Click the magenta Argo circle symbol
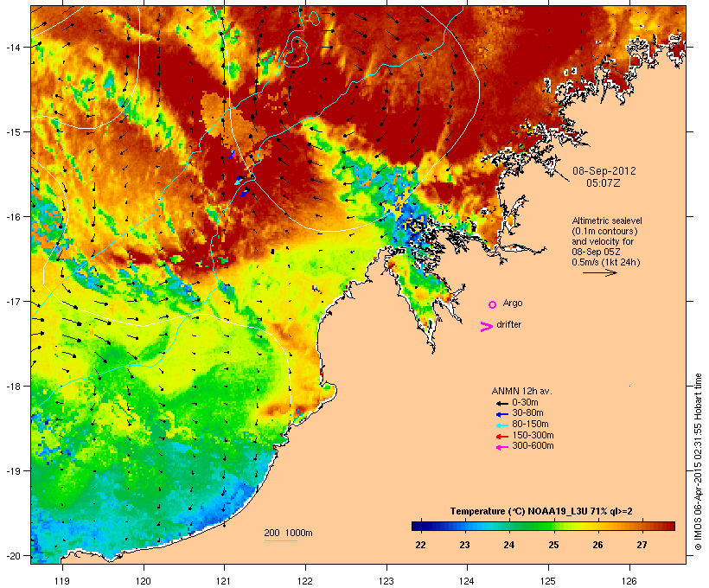This screenshot has height=588, width=709. coord(492,304)
